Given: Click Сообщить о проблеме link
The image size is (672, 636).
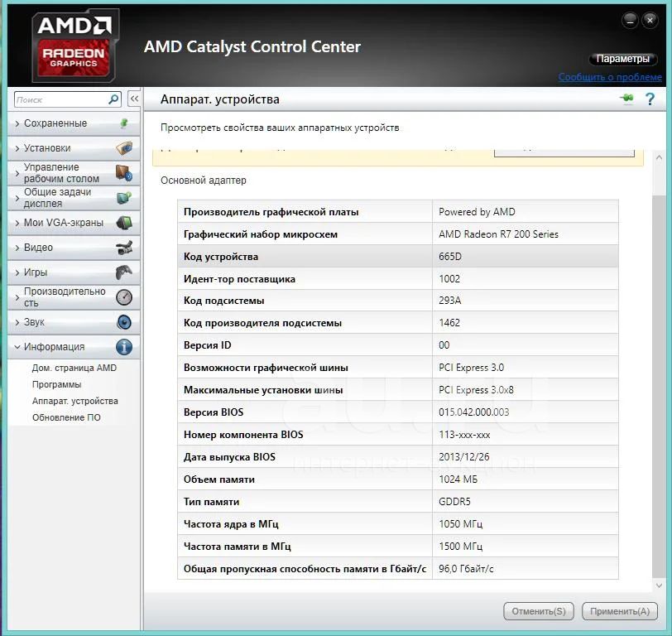Looking at the screenshot, I should click(x=610, y=77).
